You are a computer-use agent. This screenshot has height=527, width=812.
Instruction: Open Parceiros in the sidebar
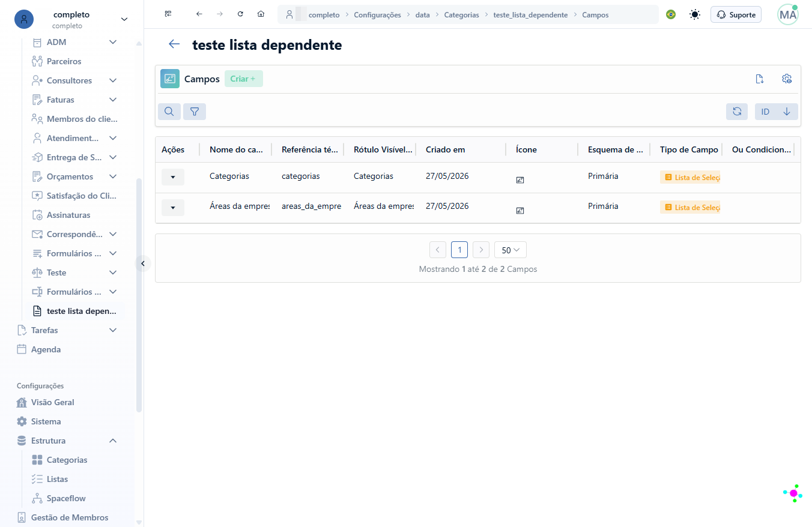[x=64, y=61]
